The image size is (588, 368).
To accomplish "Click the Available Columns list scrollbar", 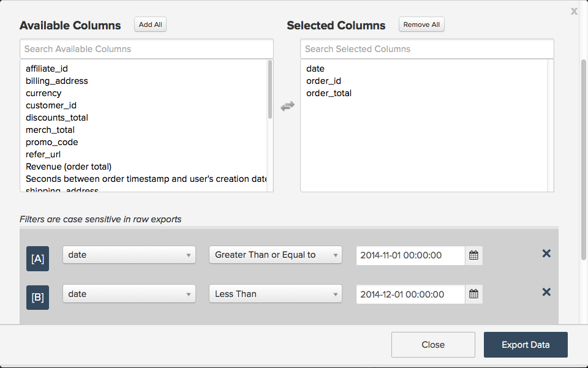I will pos(270,89).
